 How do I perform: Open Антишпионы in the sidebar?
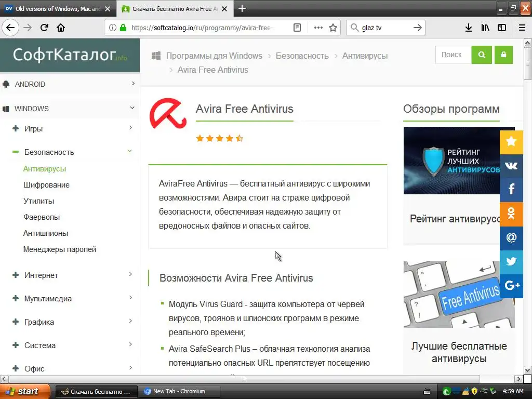point(46,233)
